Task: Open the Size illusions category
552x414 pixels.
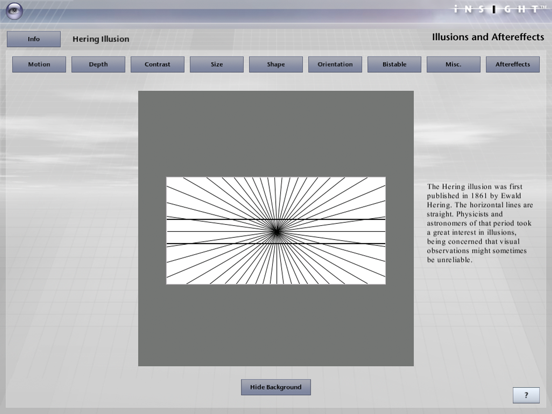Action: coord(217,64)
